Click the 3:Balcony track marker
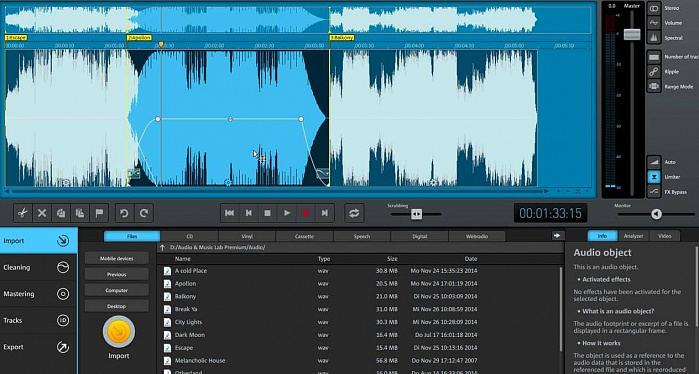 [342, 38]
